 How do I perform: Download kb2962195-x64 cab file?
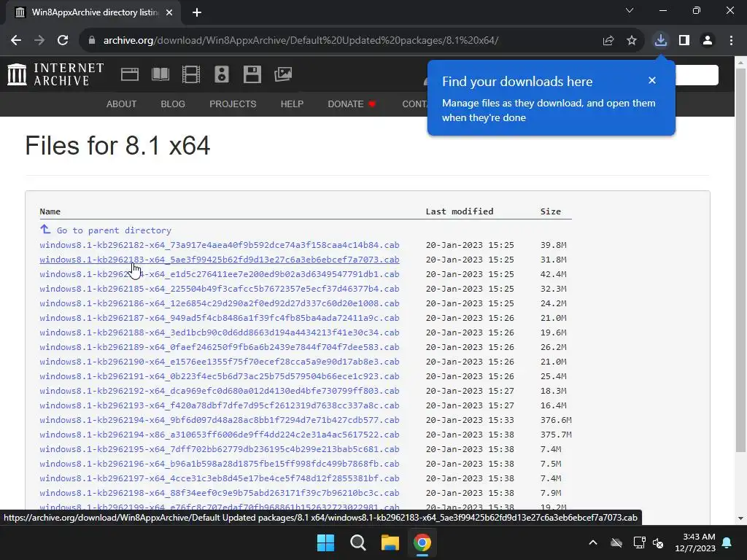[219, 449]
